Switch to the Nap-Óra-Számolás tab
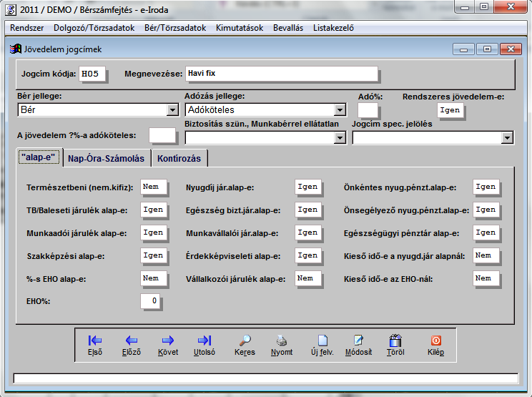This screenshot has height=397, width=532. click(106, 158)
